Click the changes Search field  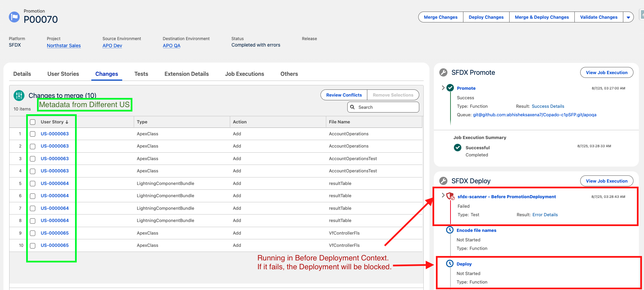(x=383, y=107)
